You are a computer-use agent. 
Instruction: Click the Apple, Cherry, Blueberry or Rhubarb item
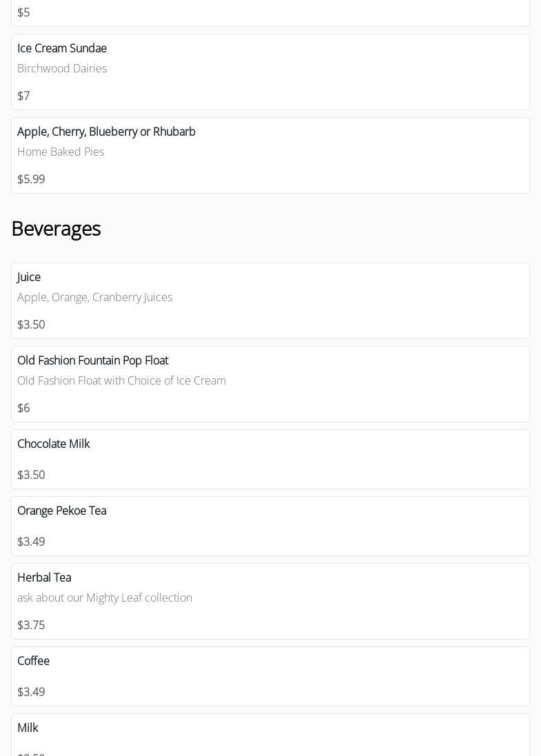pyautogui.click(x=106, y=132)
